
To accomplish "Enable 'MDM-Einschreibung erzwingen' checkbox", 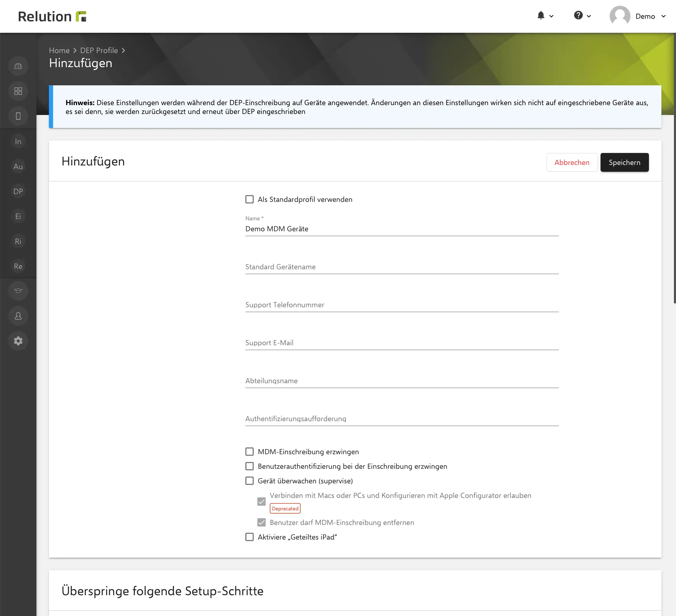I will 250,452.
